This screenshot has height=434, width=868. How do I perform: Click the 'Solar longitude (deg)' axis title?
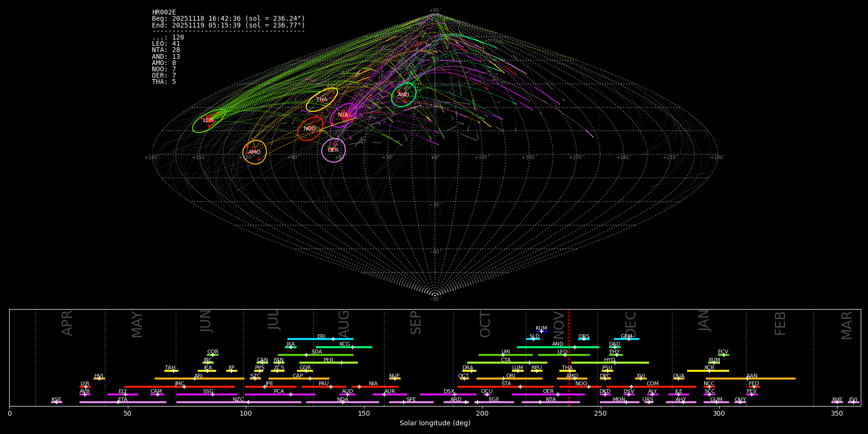point(435,423)
